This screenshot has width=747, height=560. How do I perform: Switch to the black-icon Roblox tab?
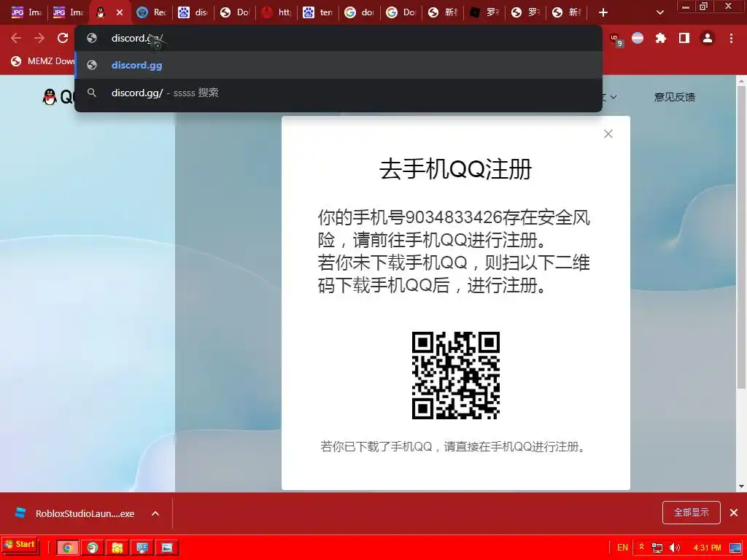(484, 12)
